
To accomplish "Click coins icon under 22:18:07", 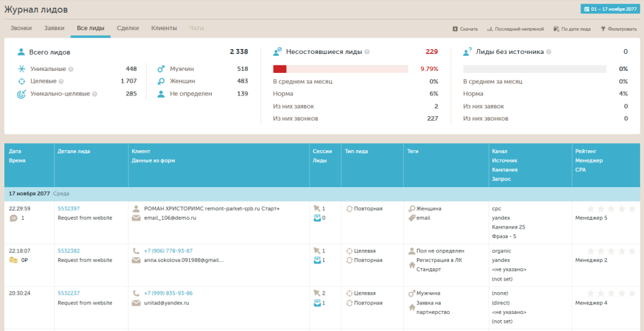I will (13, 261).
